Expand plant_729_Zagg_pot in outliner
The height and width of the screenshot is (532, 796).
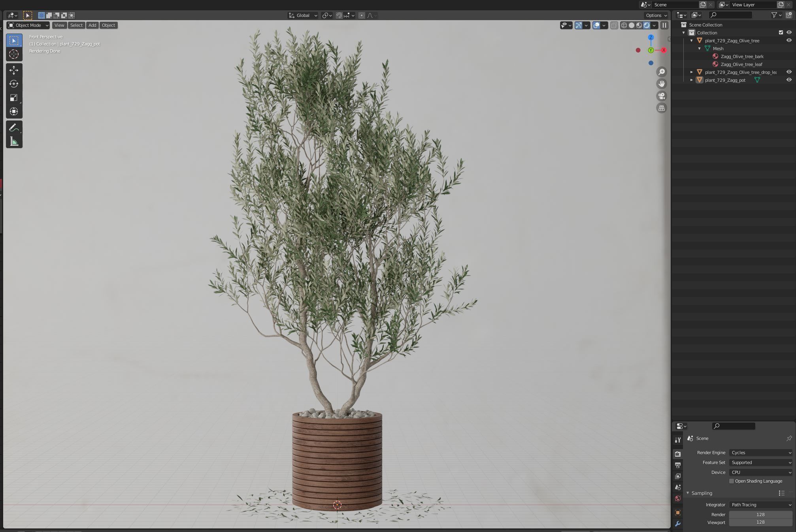[x=691, y=80]
